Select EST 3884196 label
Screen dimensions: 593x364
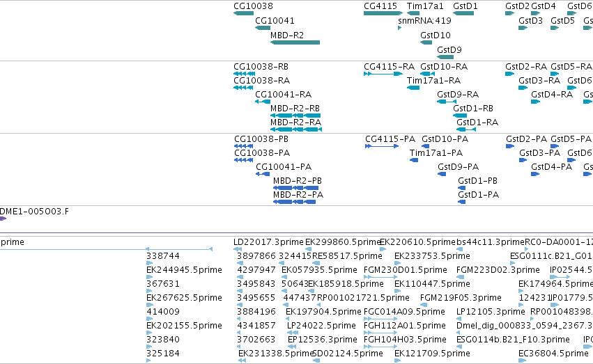(x=256, y=312)
